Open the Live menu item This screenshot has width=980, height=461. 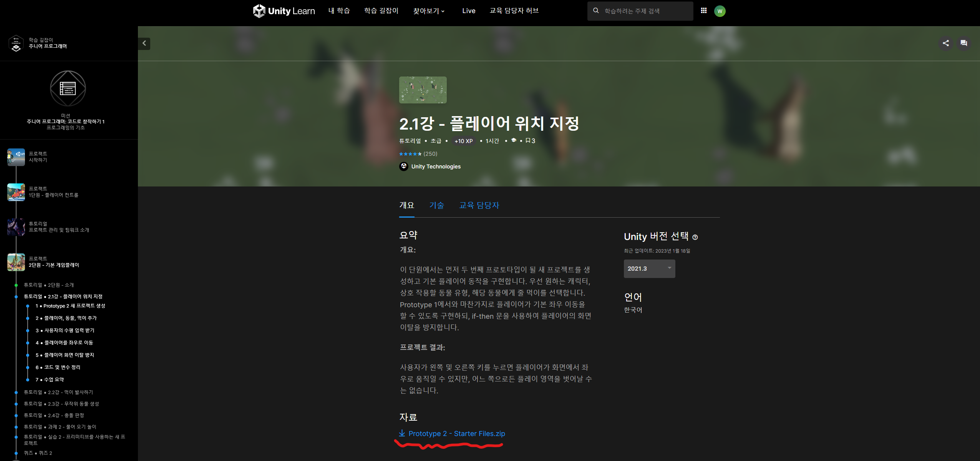tap(468, 11)
